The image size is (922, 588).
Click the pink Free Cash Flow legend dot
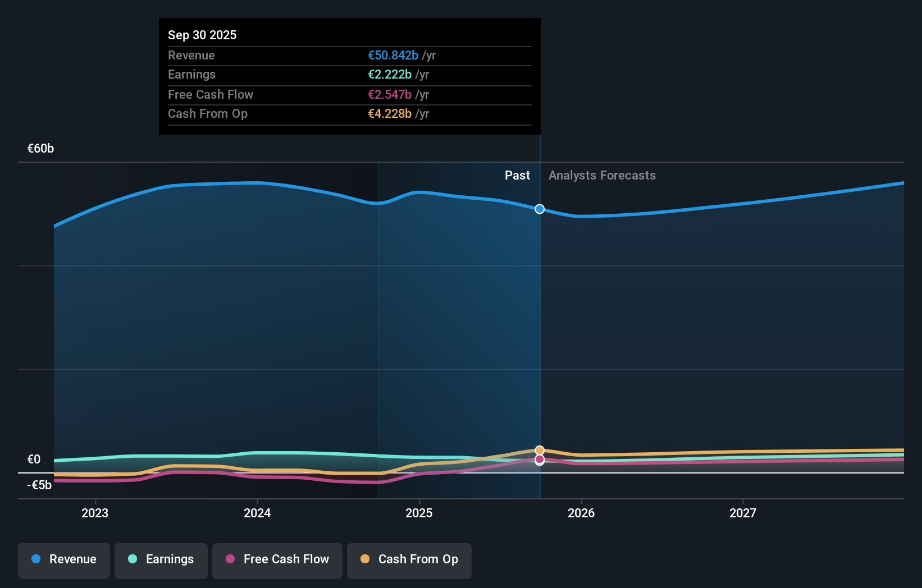(230, 559)
